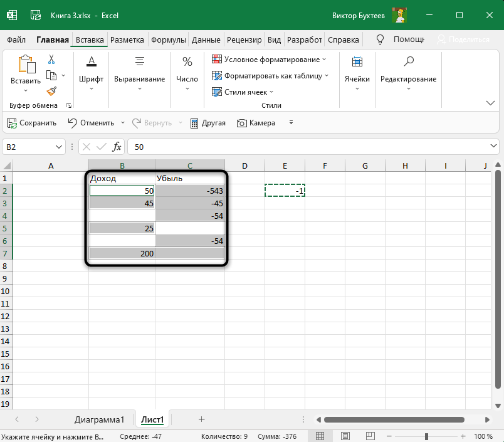
Task: Click the Сохранить quick access button
Action: [x=31, y=123]
